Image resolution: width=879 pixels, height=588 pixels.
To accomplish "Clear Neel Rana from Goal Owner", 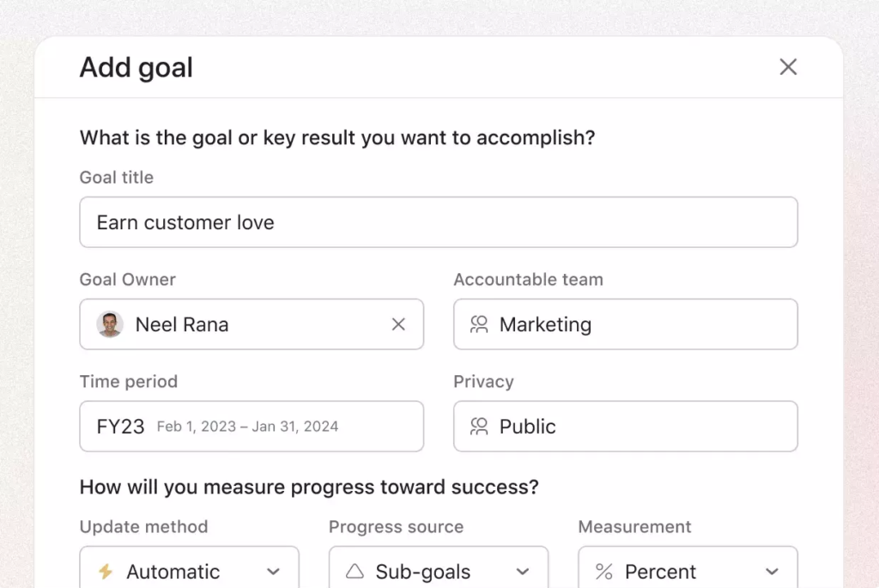I will [398, 324].
